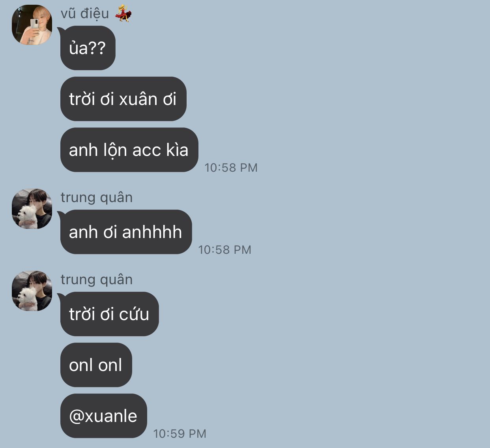Viewport: 490px width, 448px height.
Task: Click the first trung quân sender name
Action: 97,197
